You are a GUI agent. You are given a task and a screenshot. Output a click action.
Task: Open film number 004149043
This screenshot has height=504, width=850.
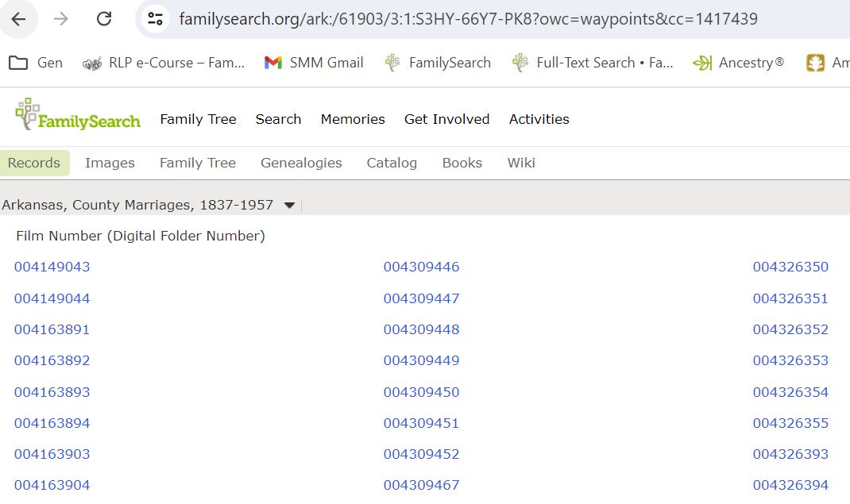click(x=52, y=267)
